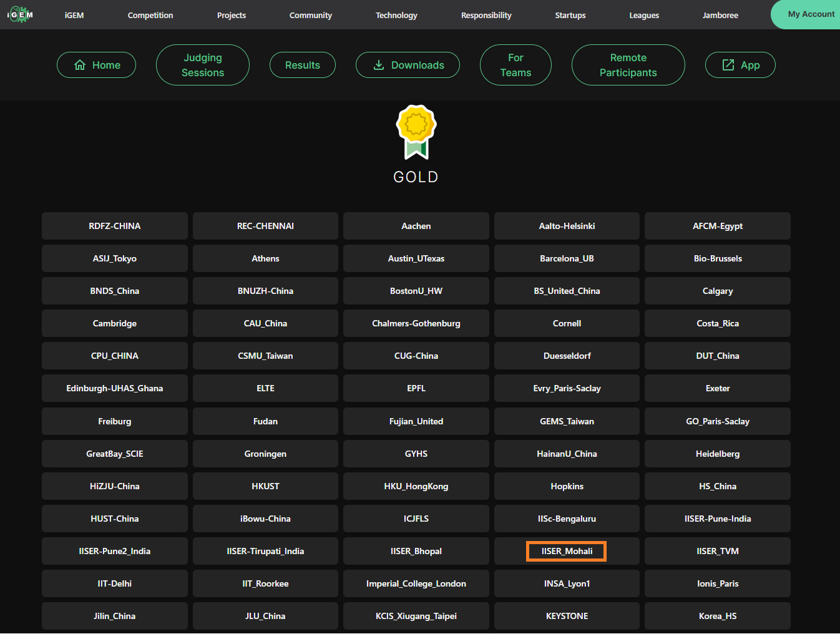This screenshot has height=634, width=840.
Task: Select team IISER_Mohali
Action: pyautogui.click(x=567, y=551)
